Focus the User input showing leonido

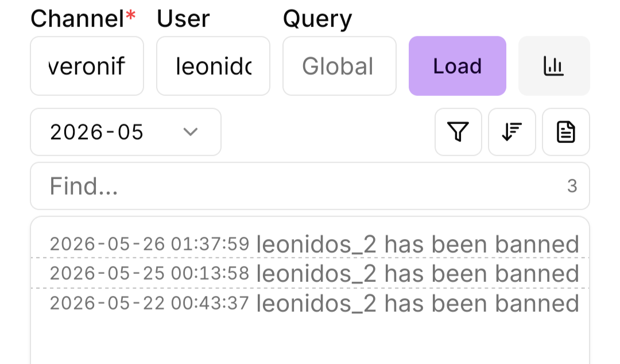213,65
